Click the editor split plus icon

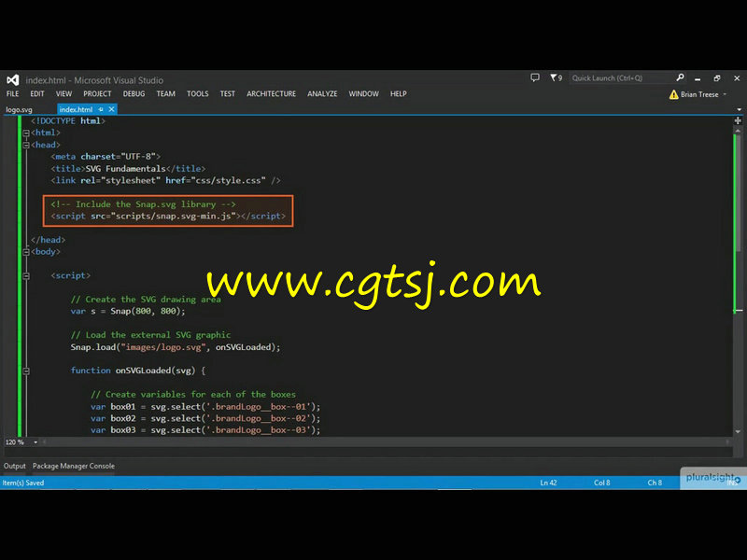coord(738,121)
